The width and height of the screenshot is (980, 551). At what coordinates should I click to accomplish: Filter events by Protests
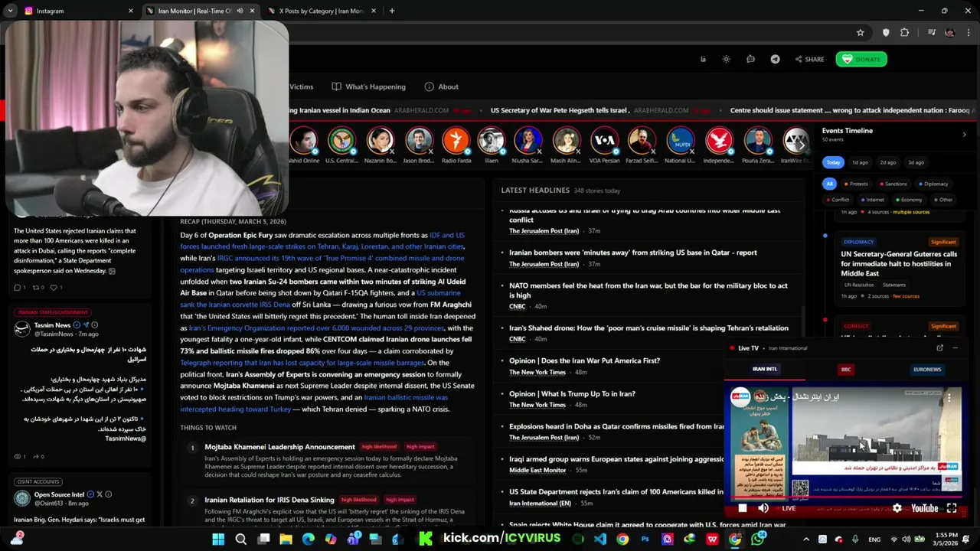click(856, 184)
